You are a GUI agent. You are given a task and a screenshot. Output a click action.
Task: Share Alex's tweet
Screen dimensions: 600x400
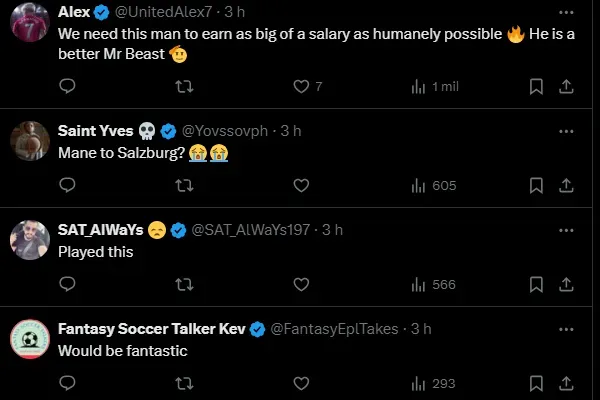566,87
